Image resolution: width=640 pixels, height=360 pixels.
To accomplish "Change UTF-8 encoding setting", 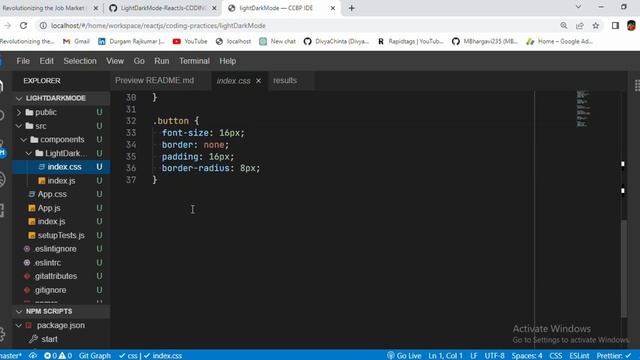I will tap(494, 356).
